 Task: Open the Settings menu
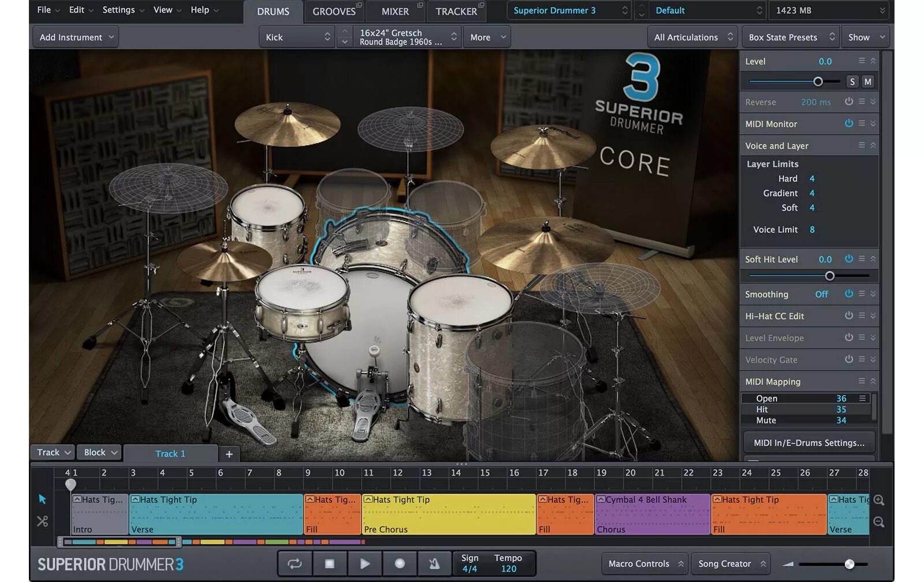tap(123, 10)
